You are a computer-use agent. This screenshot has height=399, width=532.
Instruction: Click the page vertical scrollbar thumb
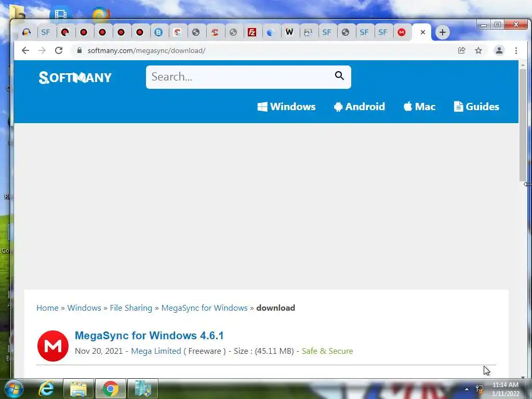(x=523, y=125)
